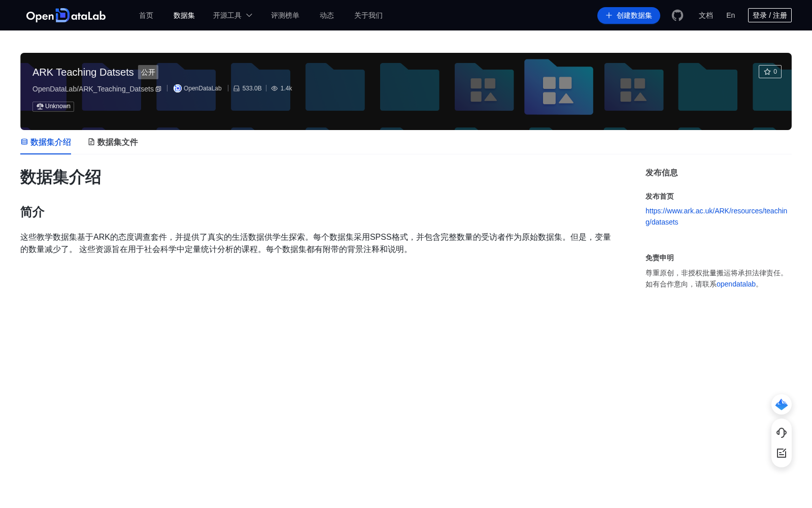Click the 数据集介绍 main page heading
Viewport: 812px width, 508px height.
(61, 177)
